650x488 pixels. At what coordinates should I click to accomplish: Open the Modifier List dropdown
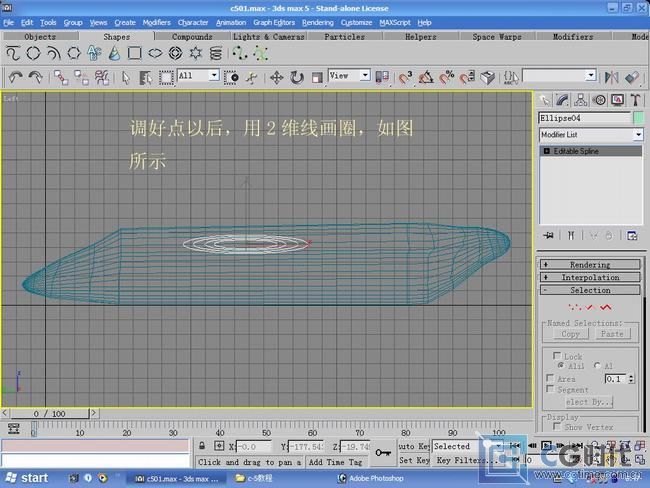(591, 135)
